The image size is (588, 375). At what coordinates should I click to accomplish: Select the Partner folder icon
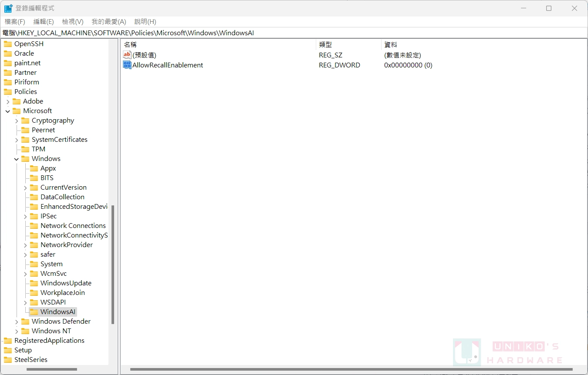(x=8, y=73)
